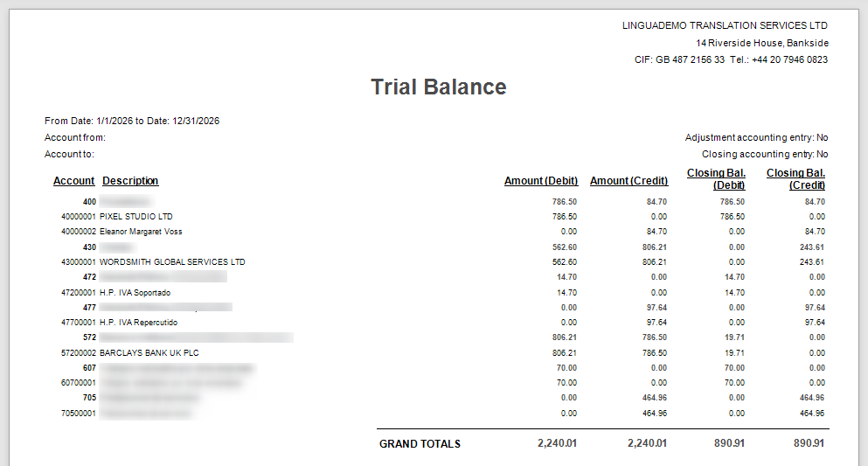Select account group number 400
This screenshot has width=868, height=466.
click(89, 201)
